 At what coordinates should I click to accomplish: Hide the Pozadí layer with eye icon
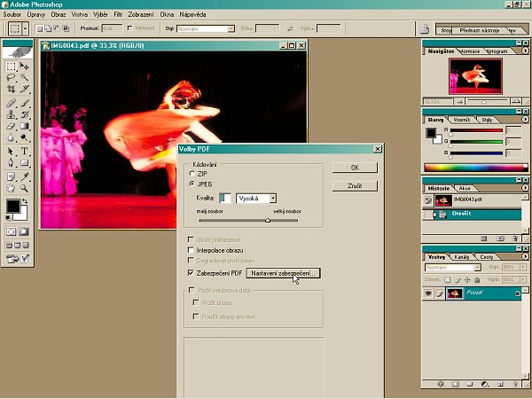coord(428,293)
